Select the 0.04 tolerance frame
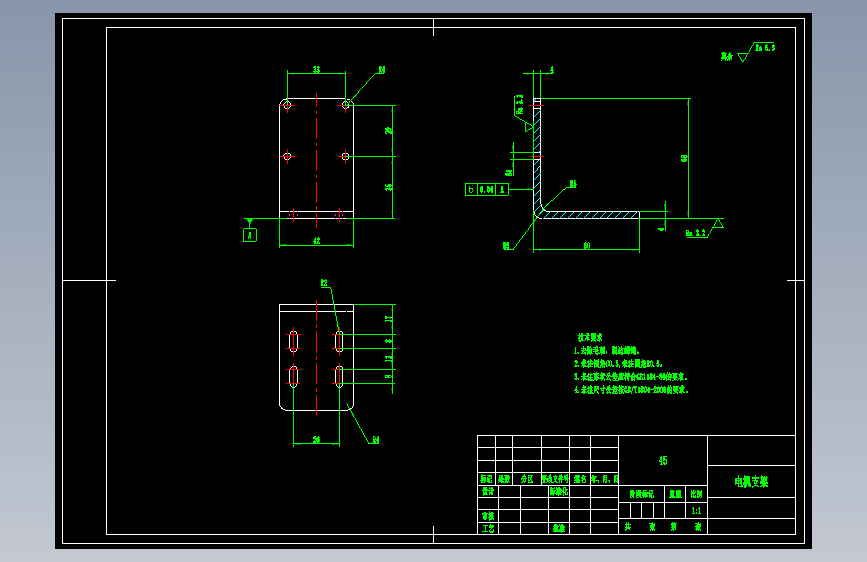Screen dimensions: 867x562 [487, 190]
